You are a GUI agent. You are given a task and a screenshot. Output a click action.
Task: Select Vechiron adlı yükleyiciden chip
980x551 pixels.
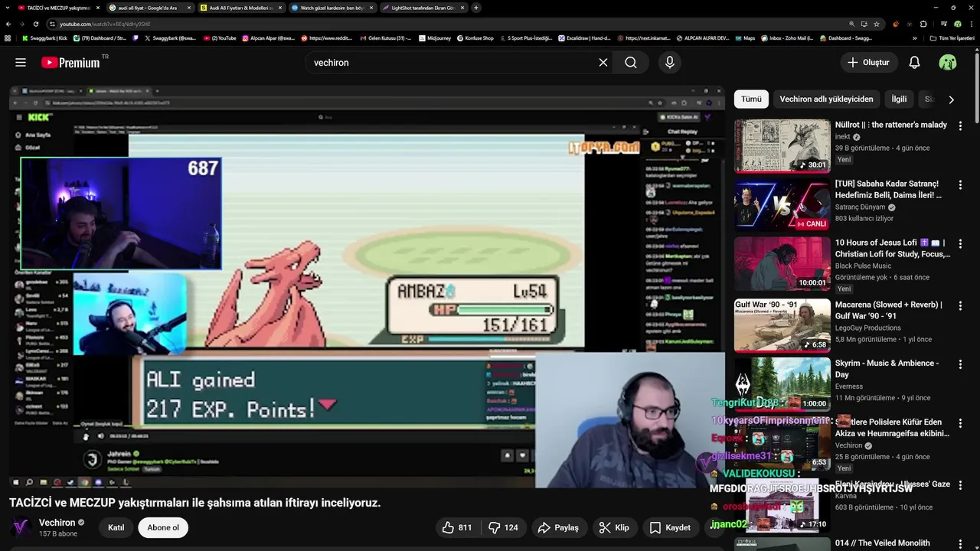826,99
